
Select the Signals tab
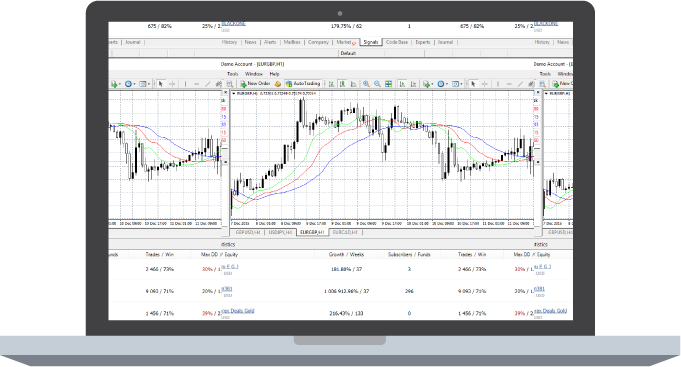click(x=371, y=42)
